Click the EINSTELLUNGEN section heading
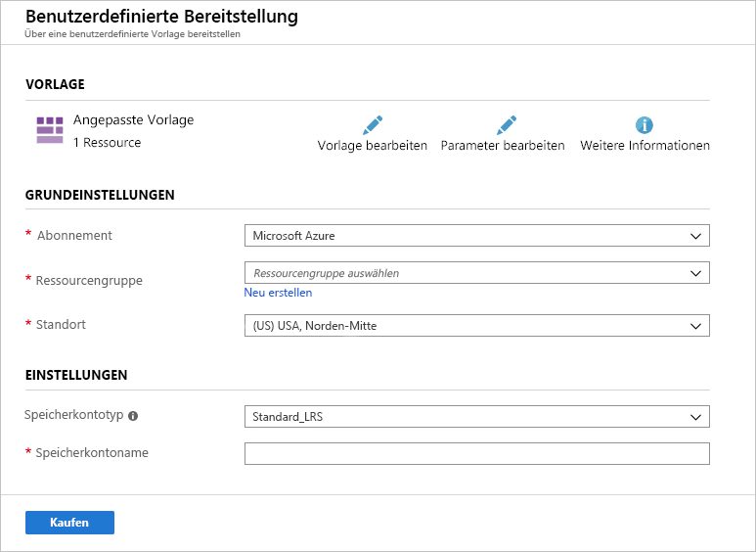The width and height of the screenshot is (756, 552). (x=76, y=375)
